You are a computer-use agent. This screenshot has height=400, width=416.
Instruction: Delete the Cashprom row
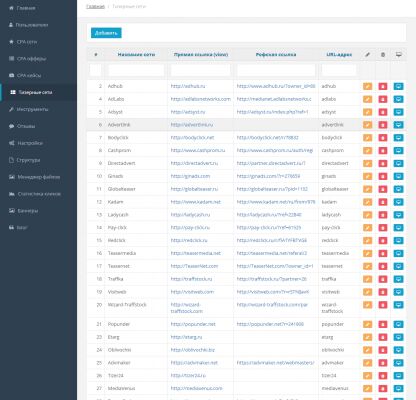[x=383, y=151]
